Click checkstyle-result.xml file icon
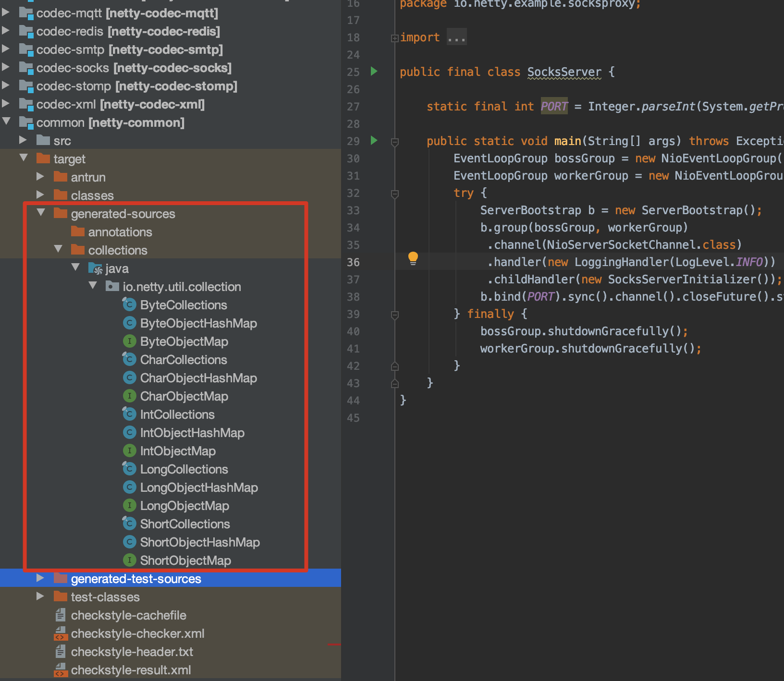The height and width of the screenshot is (681, 784). point(61,670)
